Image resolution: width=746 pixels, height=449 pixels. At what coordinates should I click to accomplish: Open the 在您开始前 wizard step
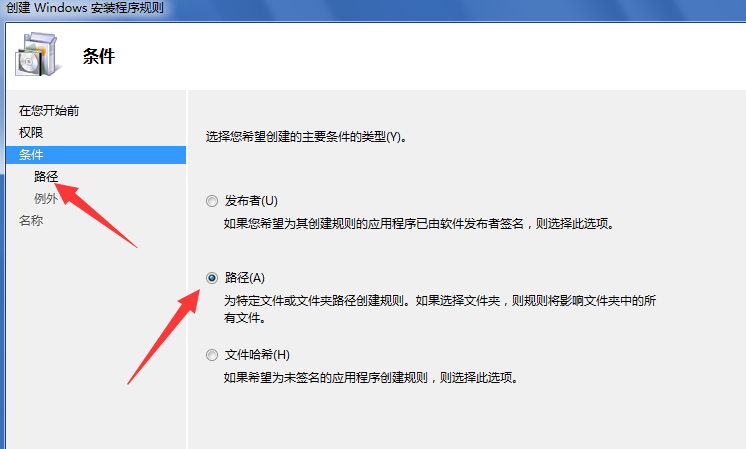click(49, 111)
